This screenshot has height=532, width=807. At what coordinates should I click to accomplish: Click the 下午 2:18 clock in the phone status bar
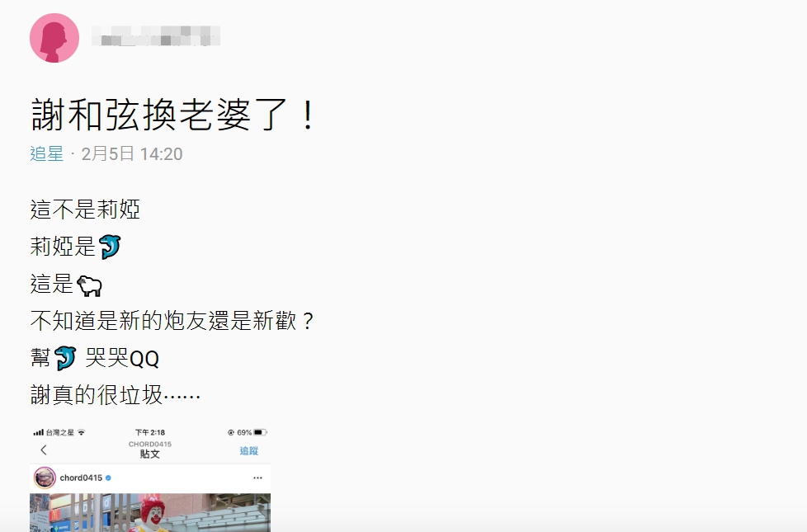[150, 432]
